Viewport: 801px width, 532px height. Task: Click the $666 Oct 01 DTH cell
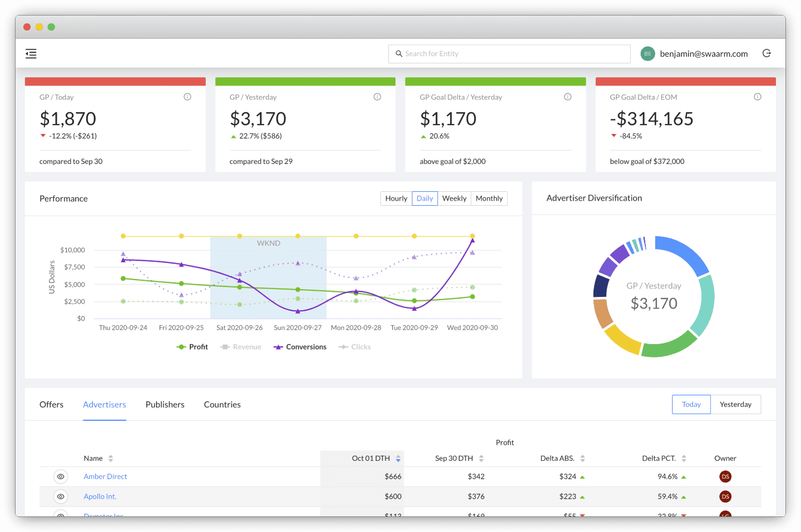click(x=393, y=476)
